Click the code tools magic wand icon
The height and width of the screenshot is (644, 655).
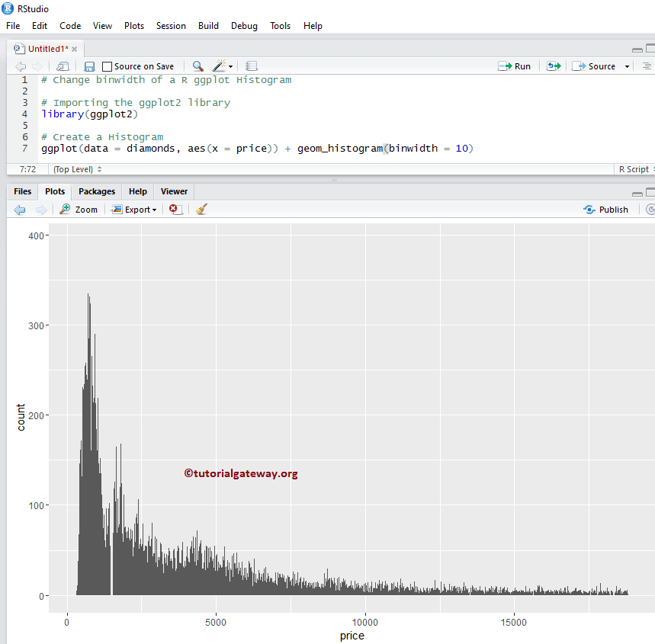tap(217, 66)
